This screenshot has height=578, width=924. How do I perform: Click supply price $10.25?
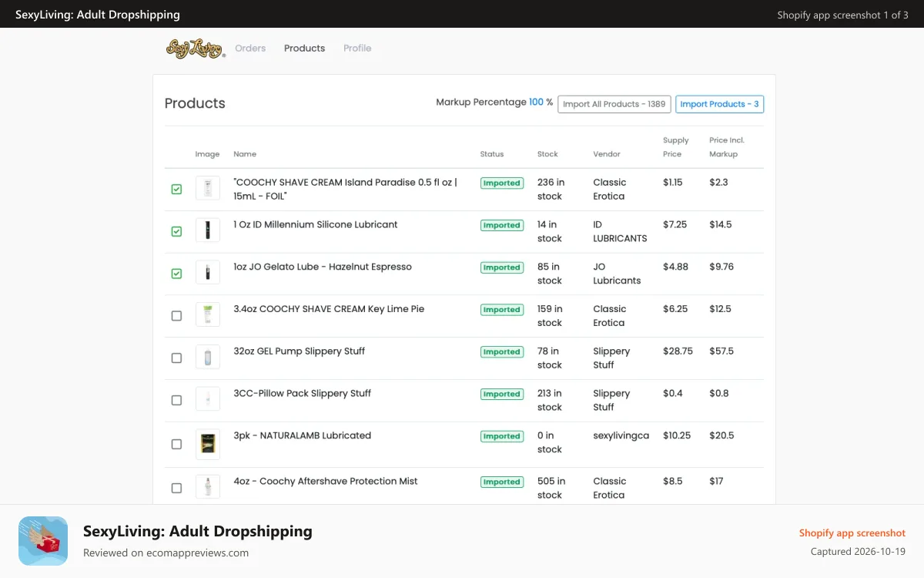coord(677,435)
